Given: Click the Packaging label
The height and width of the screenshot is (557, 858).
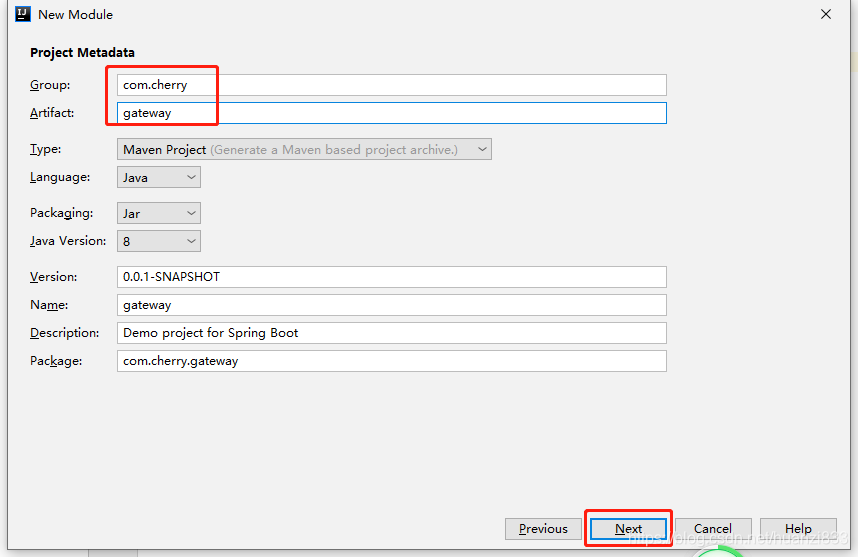Looking at the screenshot, I should click(x=61, y=213).
